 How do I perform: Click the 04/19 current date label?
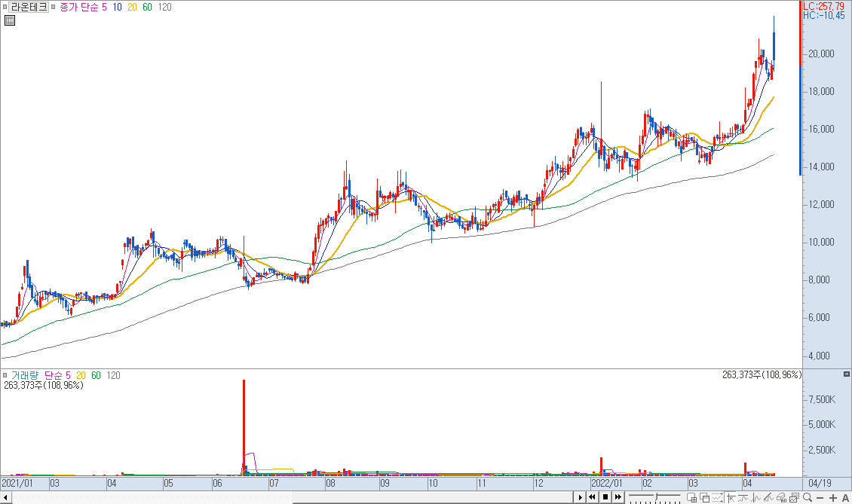pyautogui.click(x=820, y=483)
